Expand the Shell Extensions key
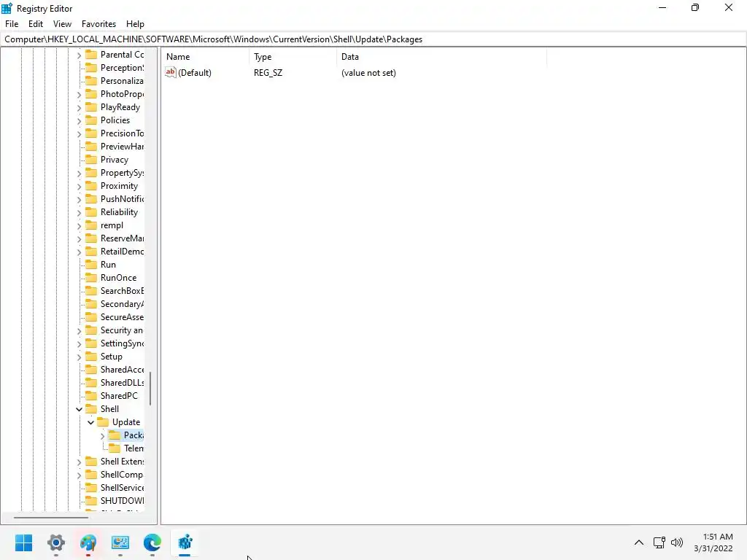 79,462
